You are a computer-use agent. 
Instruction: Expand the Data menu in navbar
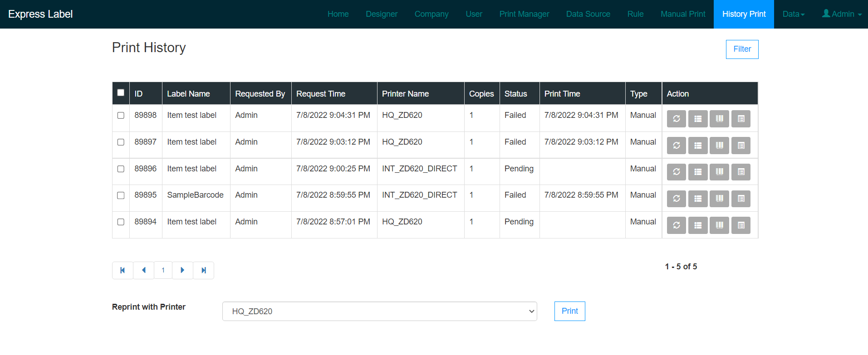click(793, 14)
